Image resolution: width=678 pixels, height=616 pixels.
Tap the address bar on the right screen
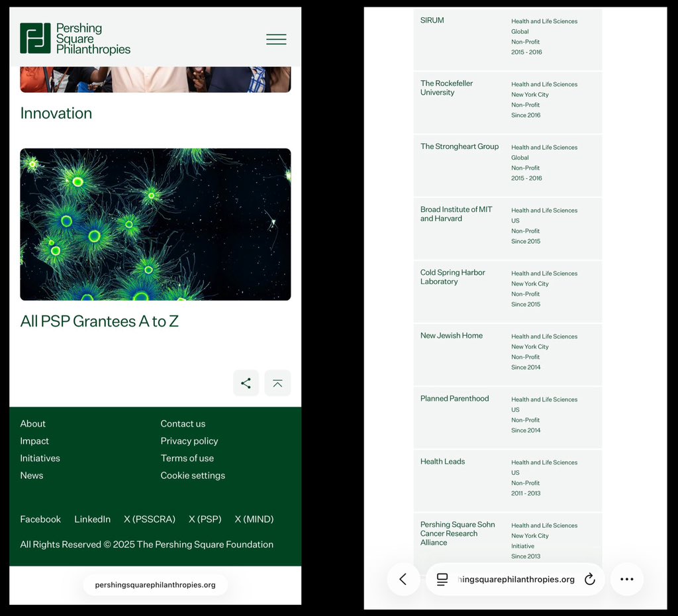coord(515,579)
